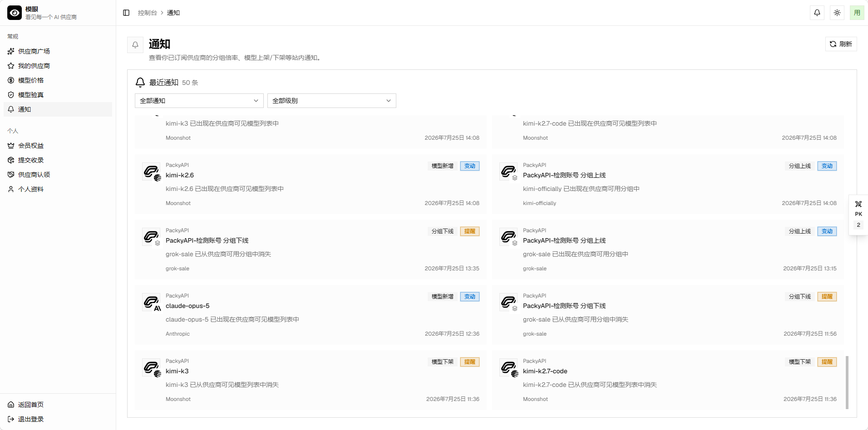Image resolution: width=868 pixels, height=430 pixels.
Task: Click the 控制台 breadcrumb link
Action: click(x=148, y=13)
